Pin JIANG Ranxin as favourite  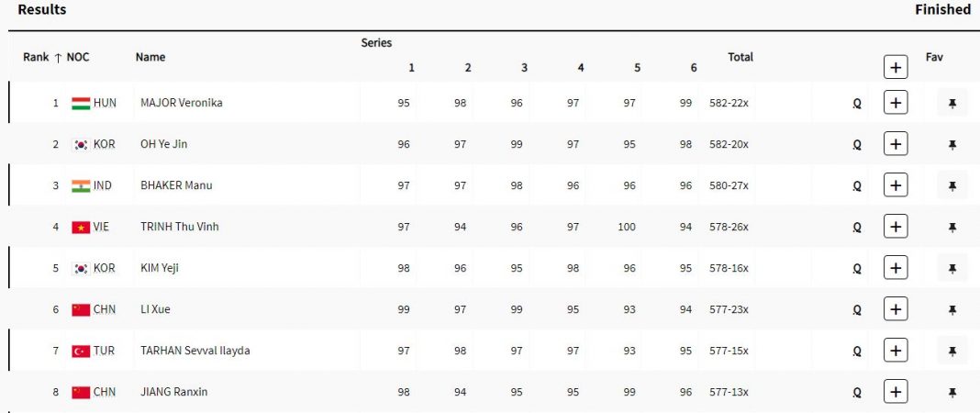952,392
